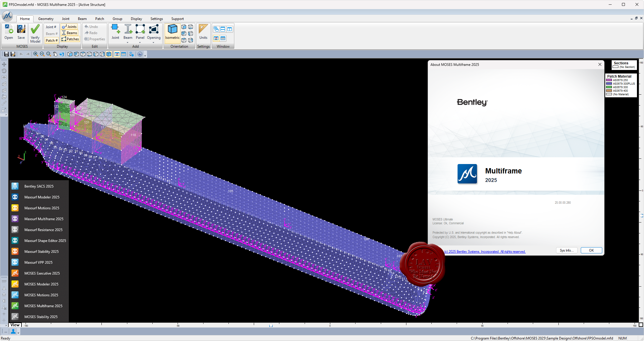Click move arrows tool in left toolbar
Screen dimensions: 644x341
[x=4, y=64]
